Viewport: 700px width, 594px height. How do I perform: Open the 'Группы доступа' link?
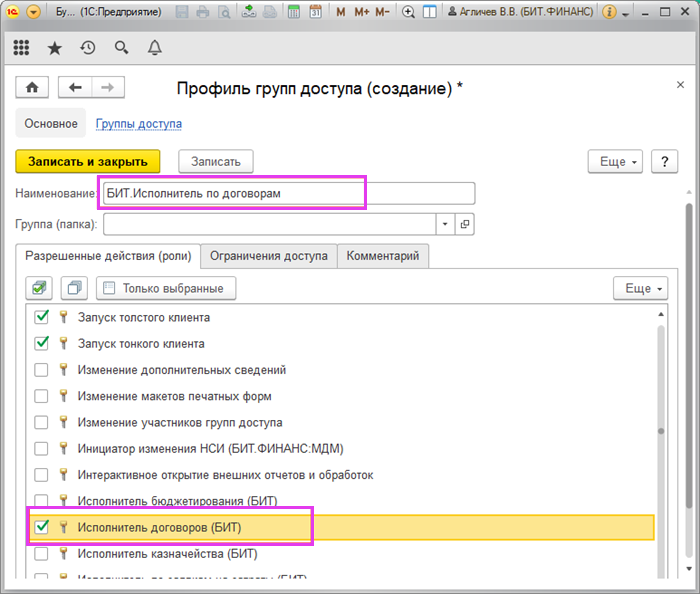(x=138, y=124)
